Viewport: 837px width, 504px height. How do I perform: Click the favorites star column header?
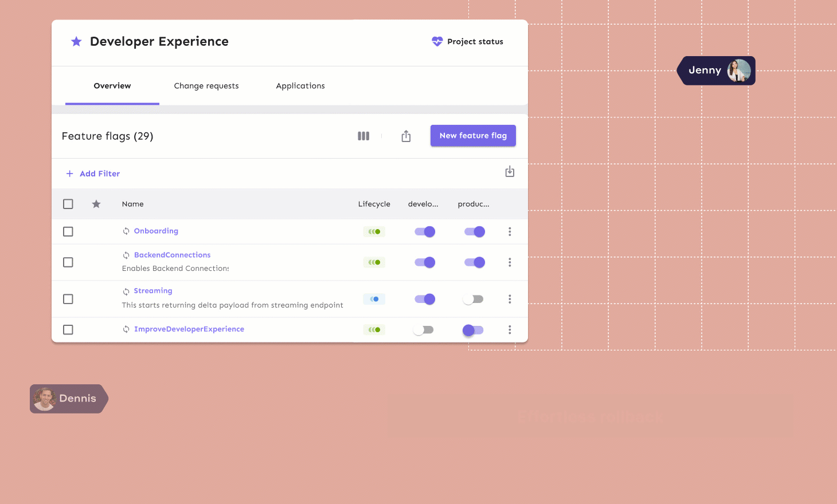[x=96, y=204]
